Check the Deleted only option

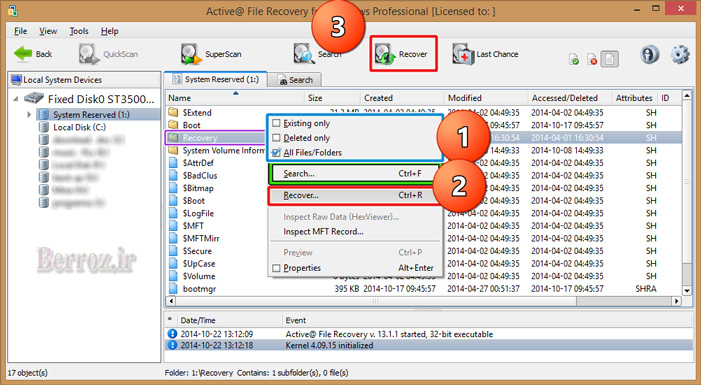(x=276, y=138)
